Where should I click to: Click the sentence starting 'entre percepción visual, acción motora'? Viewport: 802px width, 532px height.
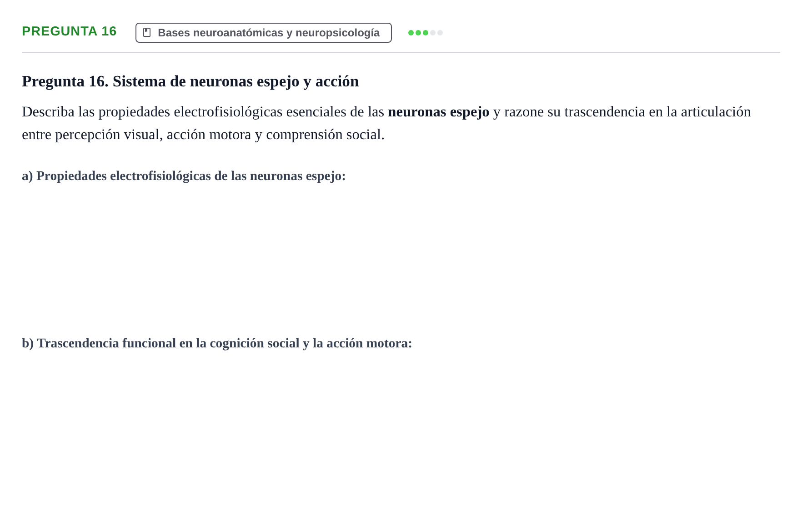[x=203, y=135]
